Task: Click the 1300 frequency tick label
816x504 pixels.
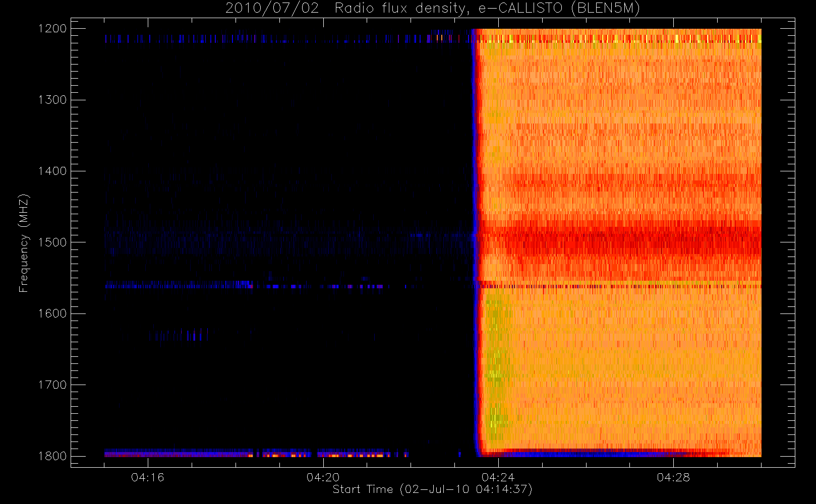Action: tap(52, 100)
